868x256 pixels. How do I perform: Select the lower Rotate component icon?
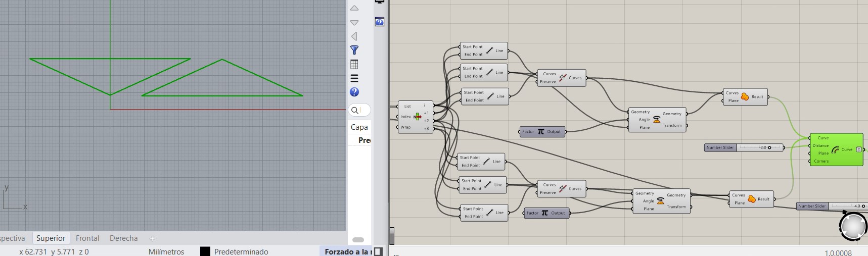pos(660,201)
